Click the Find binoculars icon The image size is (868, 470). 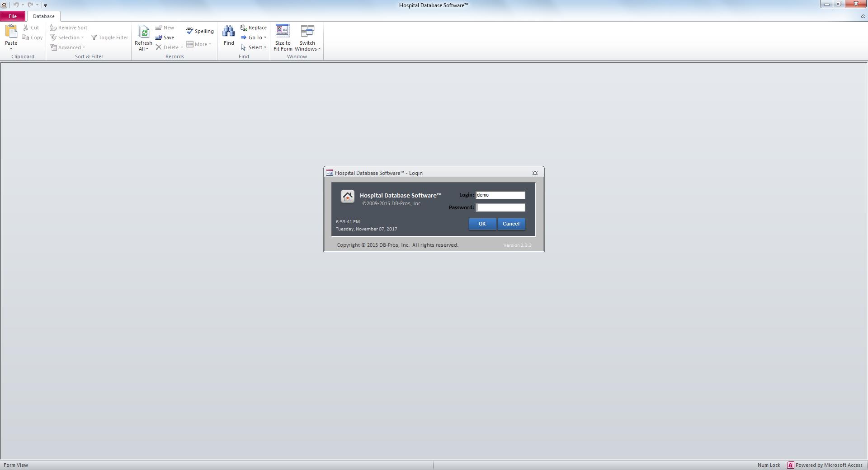229,31
